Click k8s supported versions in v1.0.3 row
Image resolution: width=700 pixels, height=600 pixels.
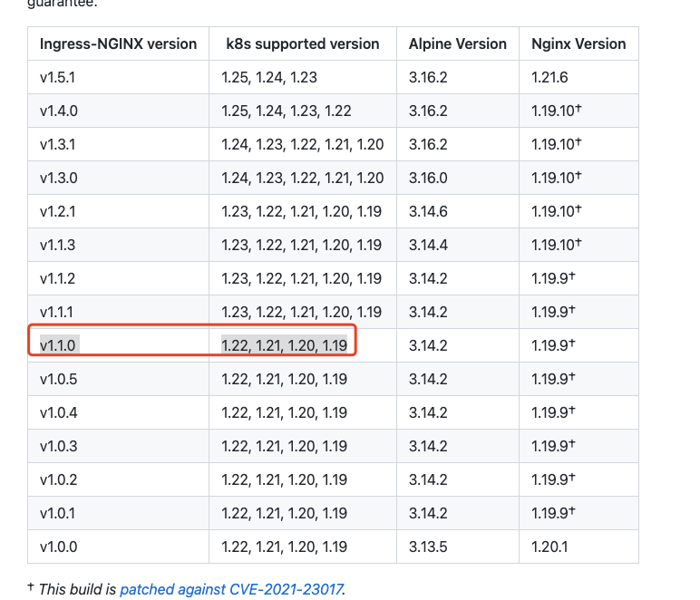coord(303,446)
